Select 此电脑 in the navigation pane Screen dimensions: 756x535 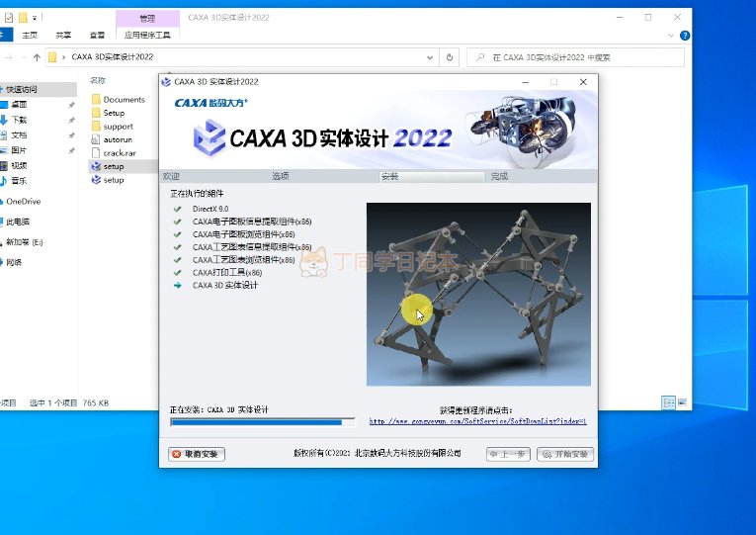[18, 222]
